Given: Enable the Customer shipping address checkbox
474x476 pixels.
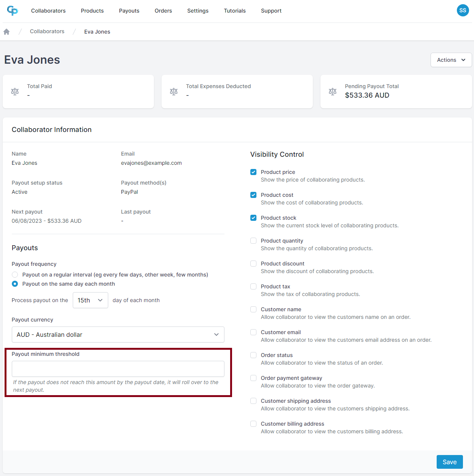Looking at the screenshot, I should pos(253,401).
